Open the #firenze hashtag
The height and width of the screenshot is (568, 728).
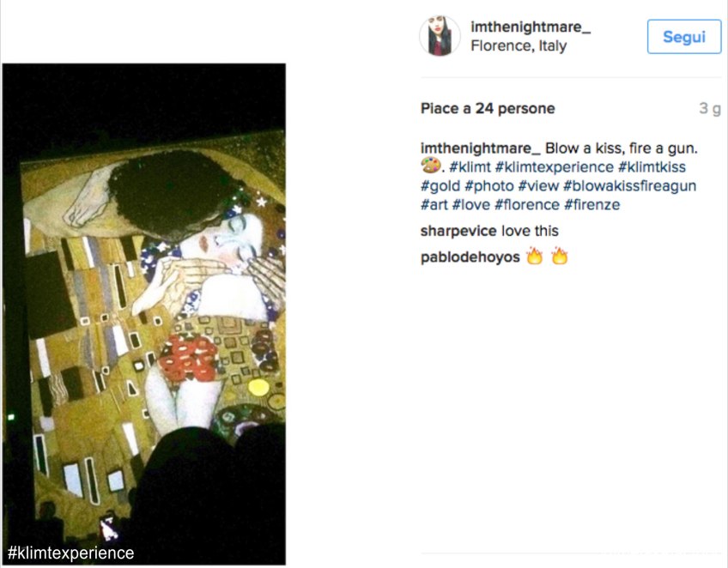(x=592, y=205)
